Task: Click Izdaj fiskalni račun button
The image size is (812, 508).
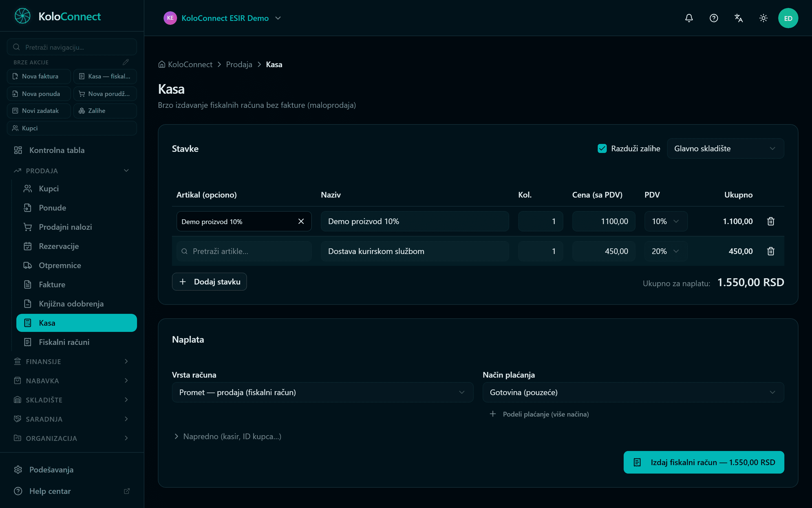Action: [704, 462]
